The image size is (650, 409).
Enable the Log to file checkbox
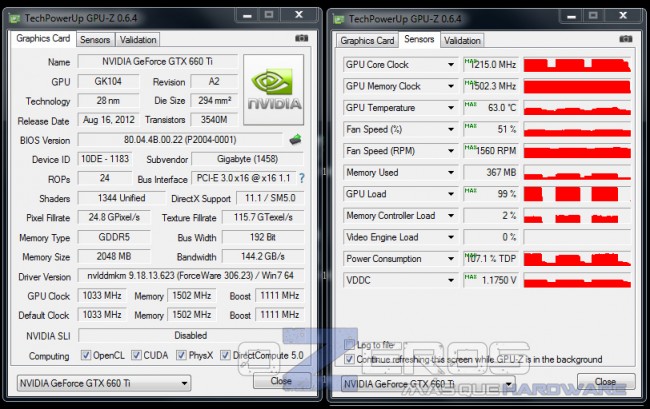click(x=349, y=344)
